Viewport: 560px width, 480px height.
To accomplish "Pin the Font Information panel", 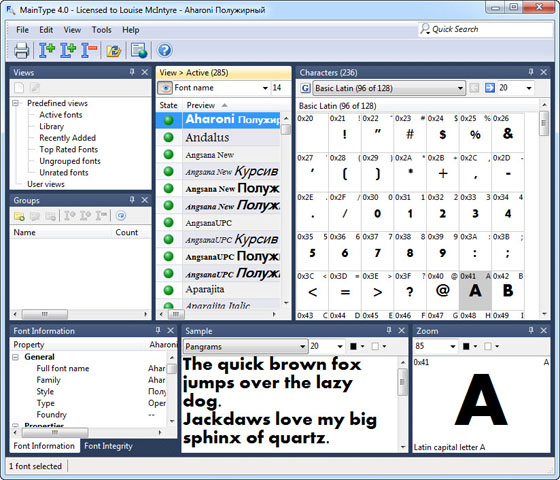I will coord(158,330).
